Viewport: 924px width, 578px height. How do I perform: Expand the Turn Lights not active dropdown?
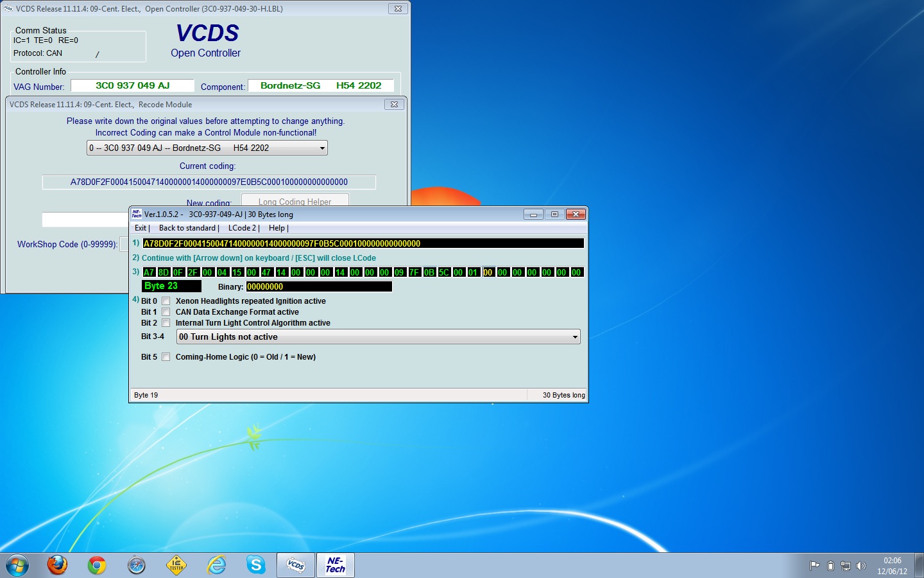coord(379,337)
